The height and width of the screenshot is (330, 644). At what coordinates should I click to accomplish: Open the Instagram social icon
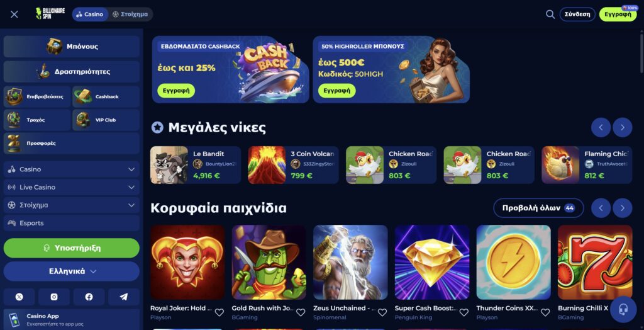[54, 297]
